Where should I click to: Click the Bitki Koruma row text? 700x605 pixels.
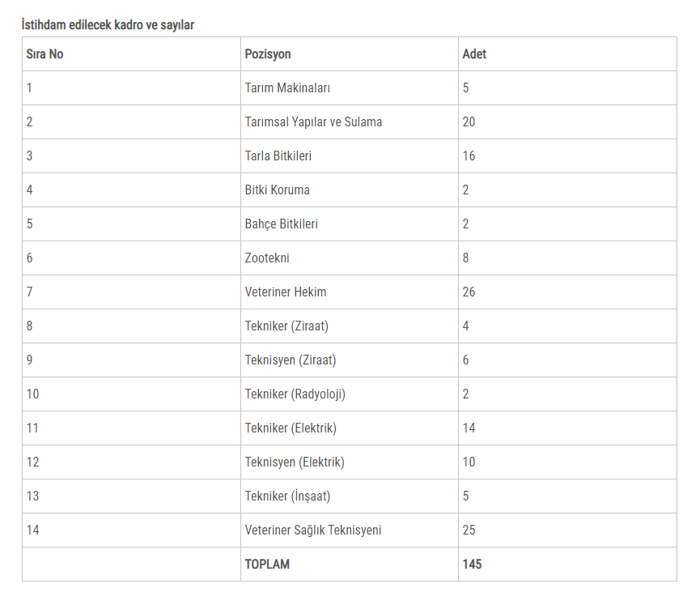pos(278,190)
